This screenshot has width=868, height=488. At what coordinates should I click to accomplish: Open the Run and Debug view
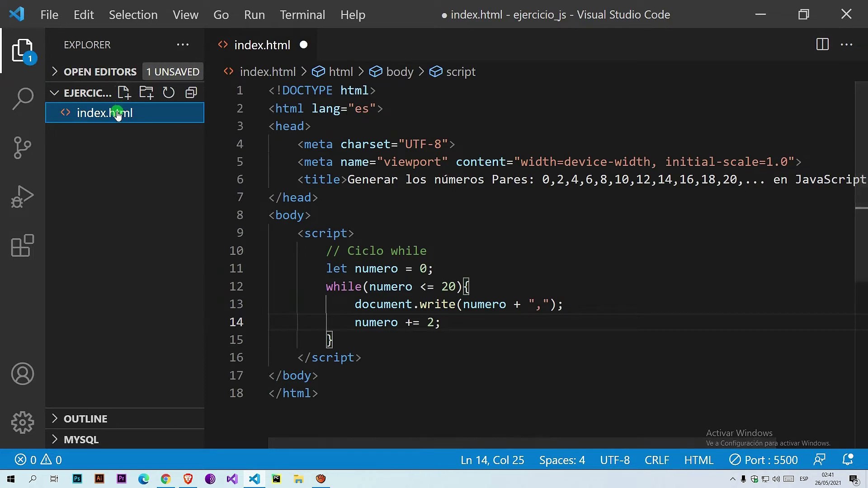22,197
